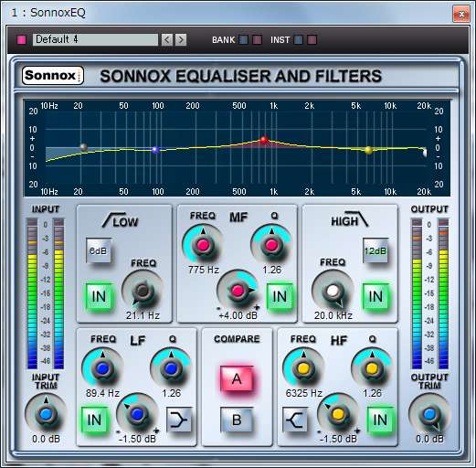Click the HIGH filter slope symbol label

click(x=350, y=219)
